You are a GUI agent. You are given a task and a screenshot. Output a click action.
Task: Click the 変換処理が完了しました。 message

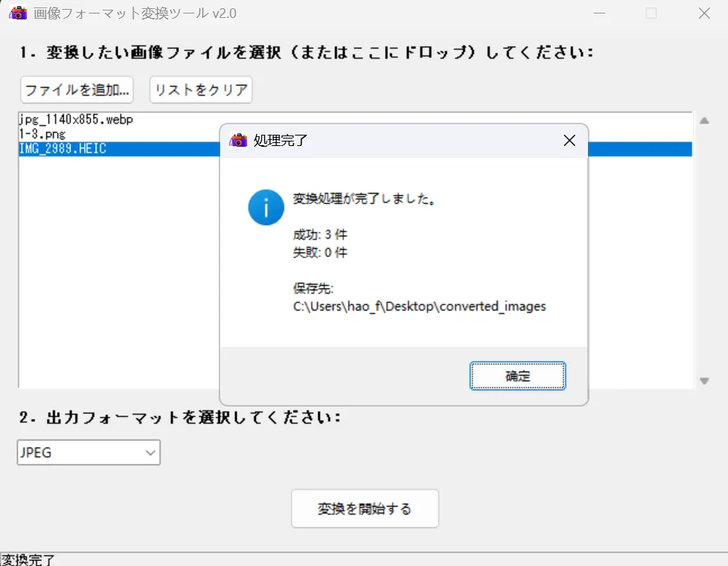coord(365,199)
